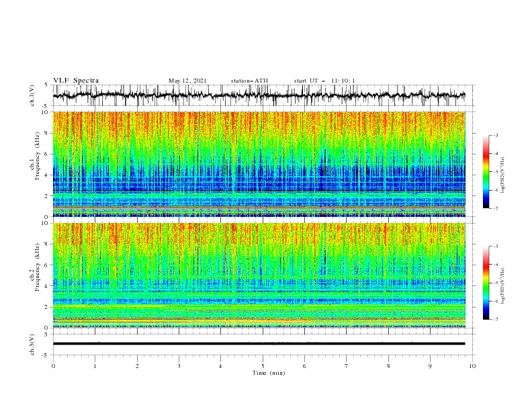
Task: Click the ch.2 Frequency (kHz) axis label
Action: point(35,269)
